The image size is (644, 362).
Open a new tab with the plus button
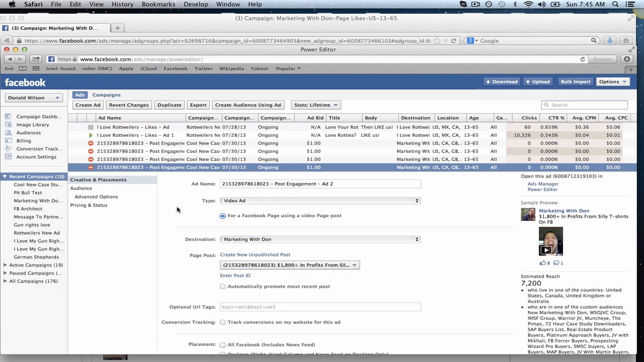pyautogui.click(x=117, y=28)
